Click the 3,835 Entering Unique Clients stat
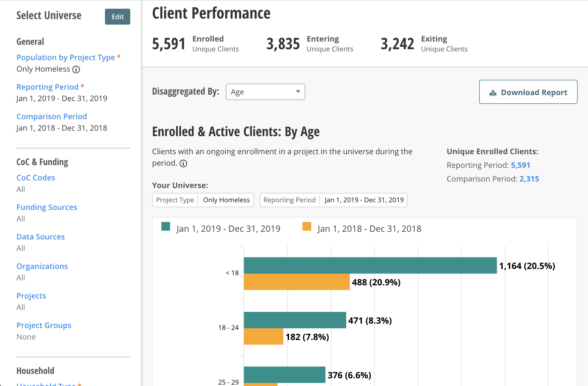Image resolution: width=588 pixels, height=386 pixels. click(x=310, y=44)
